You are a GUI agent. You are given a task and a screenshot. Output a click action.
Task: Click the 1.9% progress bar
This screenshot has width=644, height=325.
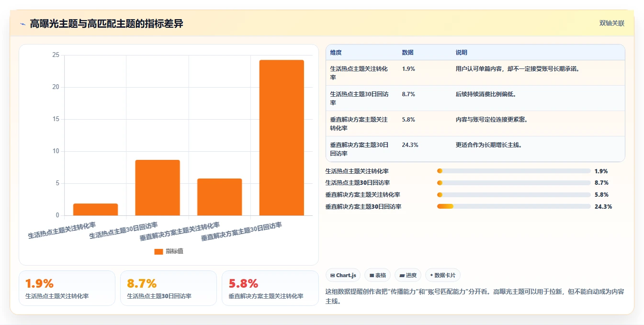(x=514, y=171)
